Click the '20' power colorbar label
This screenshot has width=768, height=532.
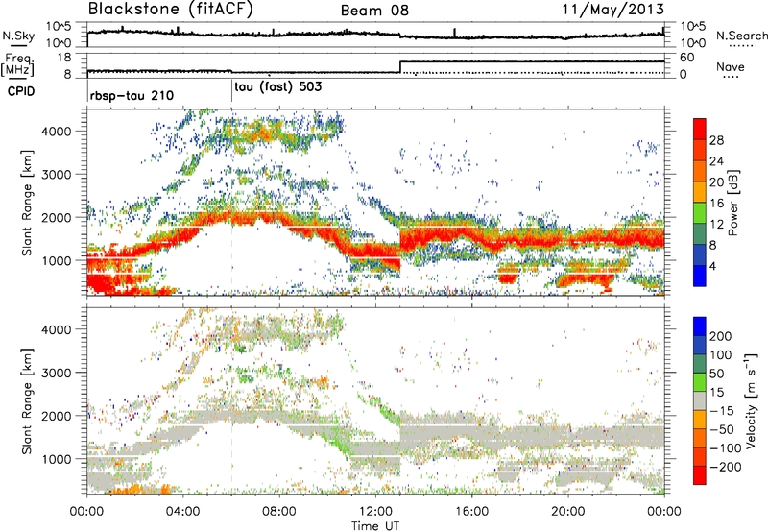pos(716,182)
